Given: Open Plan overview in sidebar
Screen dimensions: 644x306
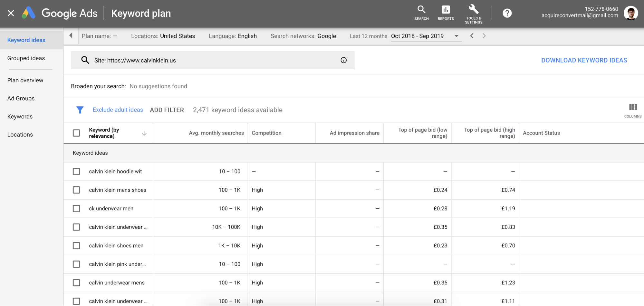Looking at the screenshot, I should click(x=25, y=80).
